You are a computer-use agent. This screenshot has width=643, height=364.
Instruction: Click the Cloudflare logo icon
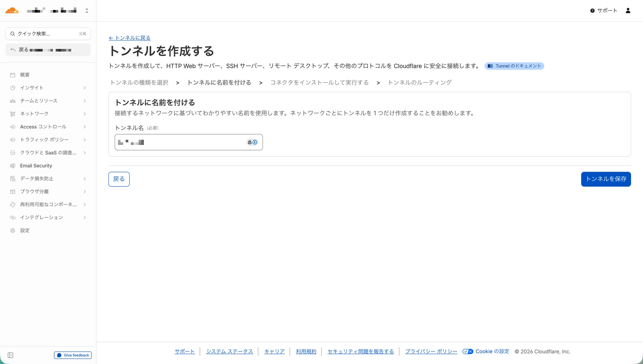point(12,10)
